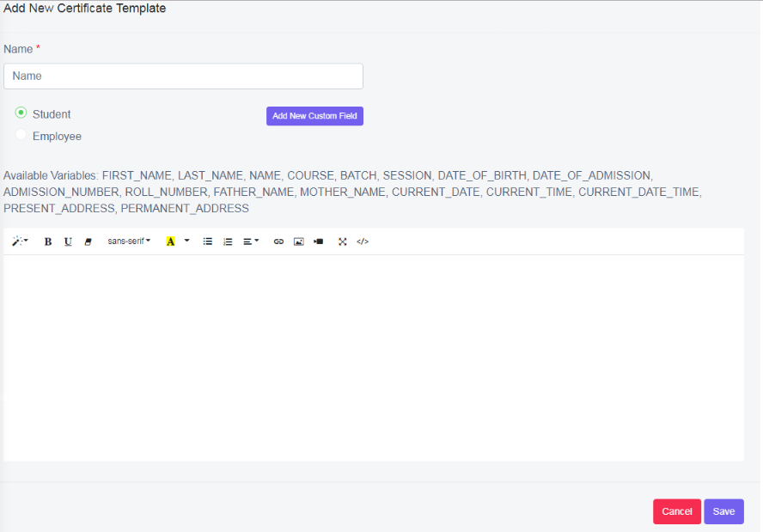Click the CURRENT_DATE_TIME variable text
The image size is (763, 532).
(638, 193)
